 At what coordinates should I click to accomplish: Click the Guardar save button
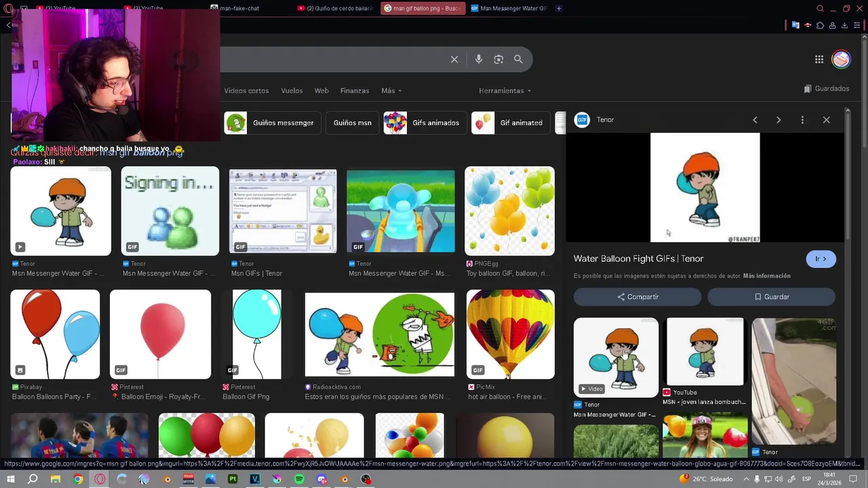(x=771, y=297)
